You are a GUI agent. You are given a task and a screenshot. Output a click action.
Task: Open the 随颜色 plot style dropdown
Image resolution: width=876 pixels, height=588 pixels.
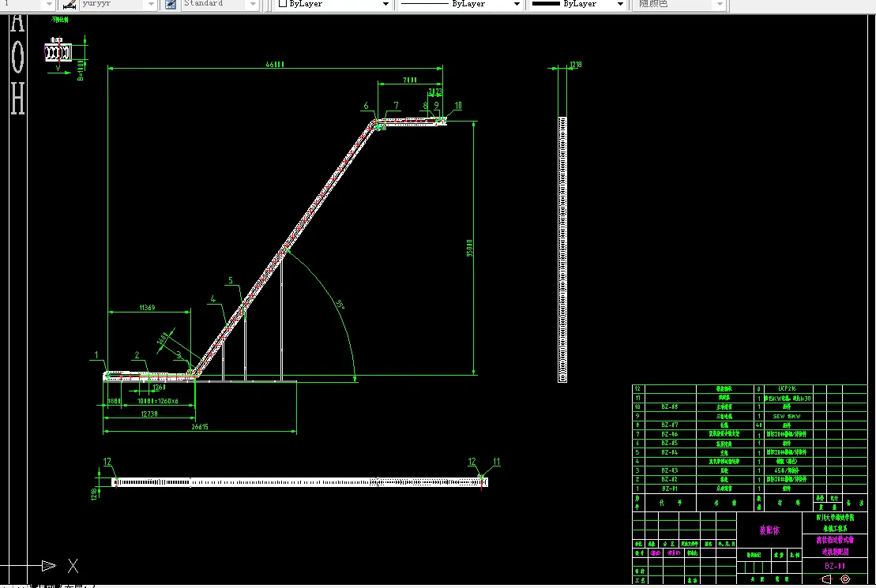point(720,5)
